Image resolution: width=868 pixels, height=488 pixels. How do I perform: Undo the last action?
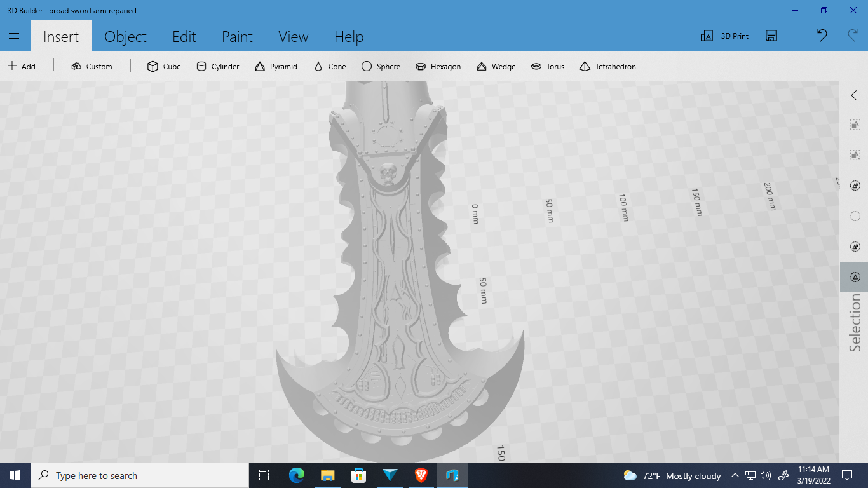tap(822, 36)
